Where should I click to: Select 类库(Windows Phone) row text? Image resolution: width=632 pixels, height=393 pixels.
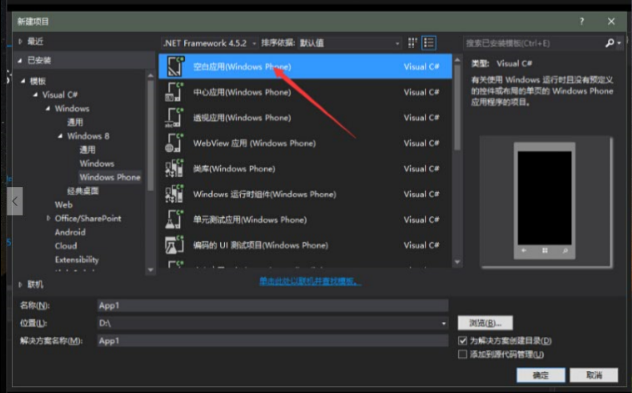point(234,168)
